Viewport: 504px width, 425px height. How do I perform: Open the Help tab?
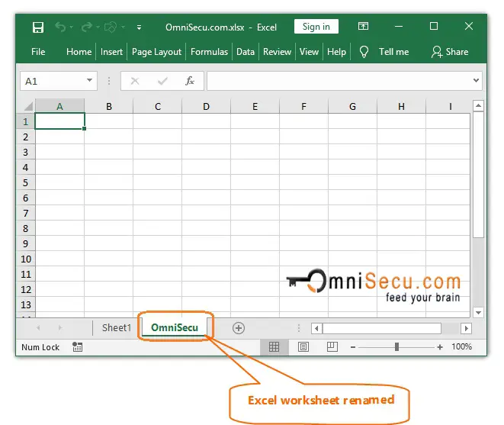click(336, 52)
